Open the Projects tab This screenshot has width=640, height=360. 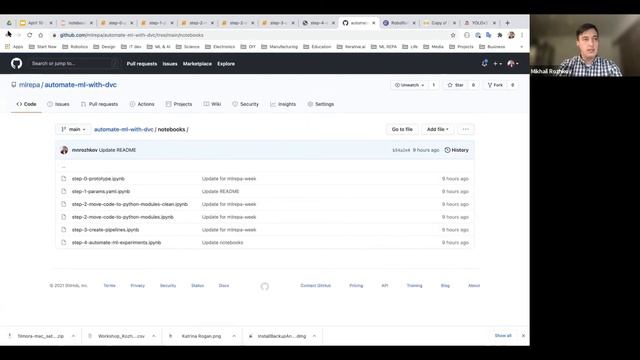tap(179, 104)
